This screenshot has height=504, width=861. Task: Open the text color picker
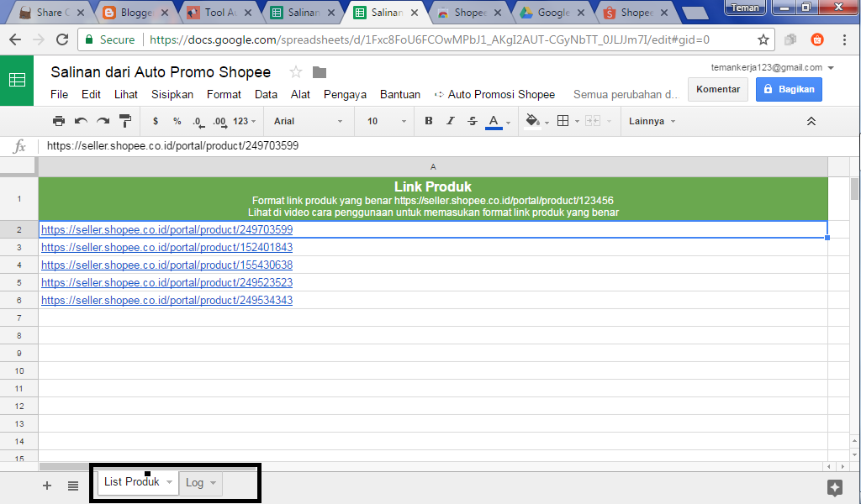[494, 122]
